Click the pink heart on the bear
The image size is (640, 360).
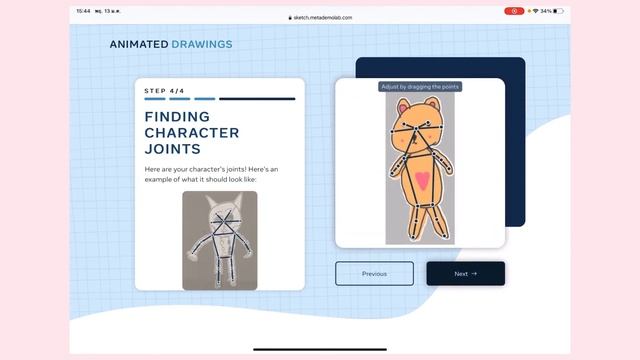pos(422,181)
